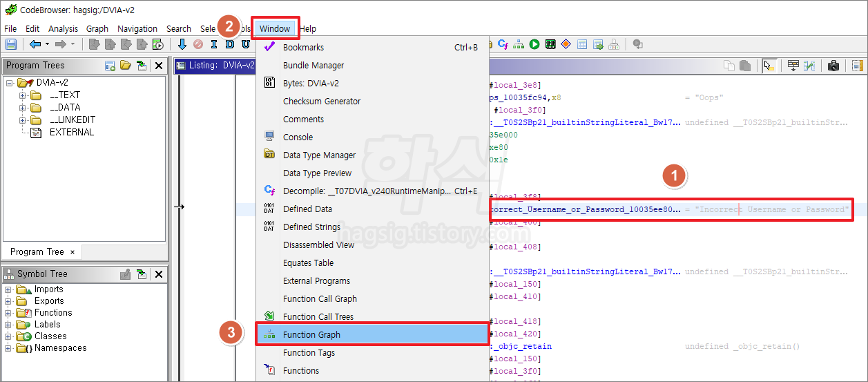Copy selection icon in Listing header
868x382 pixels.
click(x=729, y=66)
